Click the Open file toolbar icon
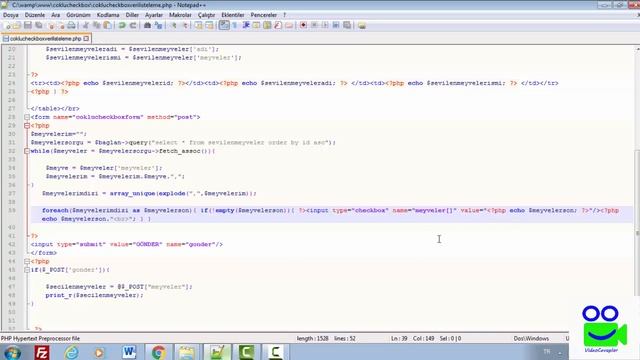Viewport: 640px width, 360px height. 17,25
